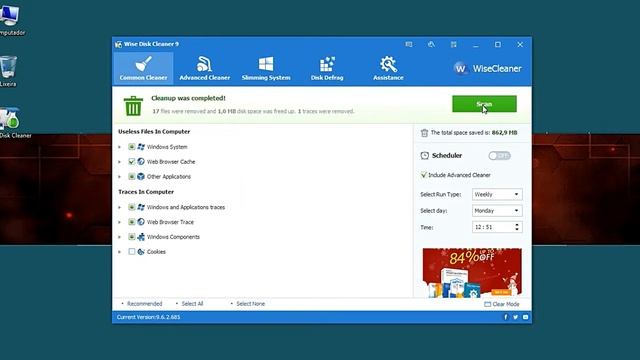Toggle the Other Applications checkbox
The image size is (640, 360).
(x=131, y=176)
